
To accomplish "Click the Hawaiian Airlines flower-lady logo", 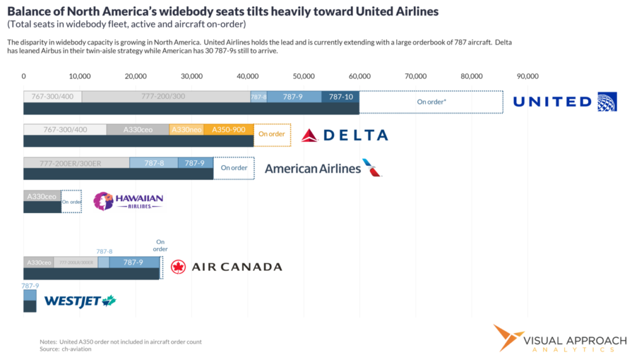I will coord(103,201).
